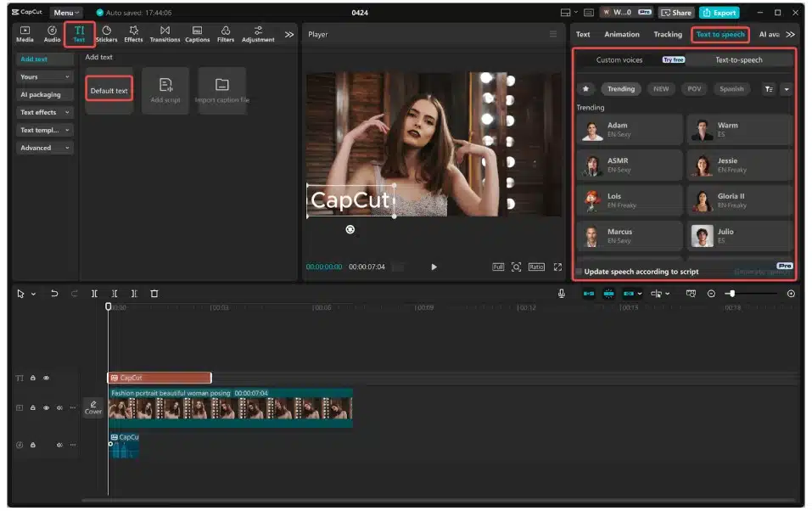Hide the text track with eye icon

47,378
